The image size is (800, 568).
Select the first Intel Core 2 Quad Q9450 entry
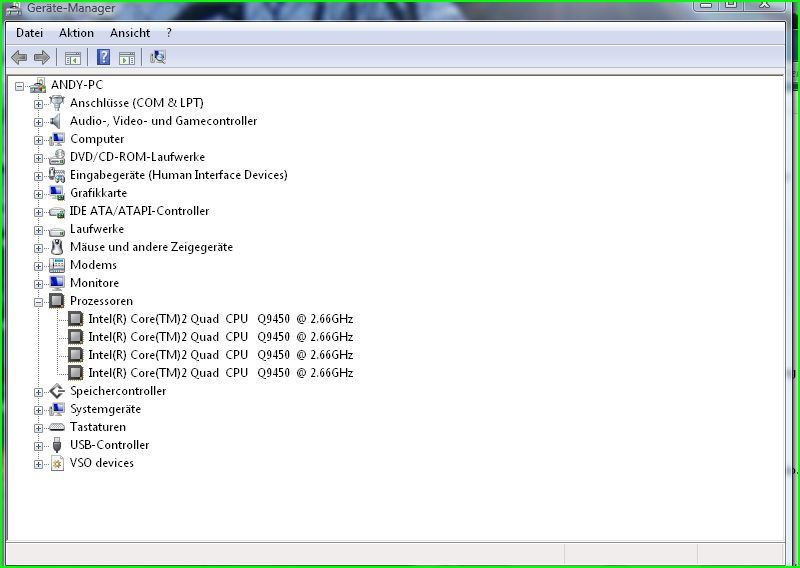pyautogui.click(x=220, y=319)
